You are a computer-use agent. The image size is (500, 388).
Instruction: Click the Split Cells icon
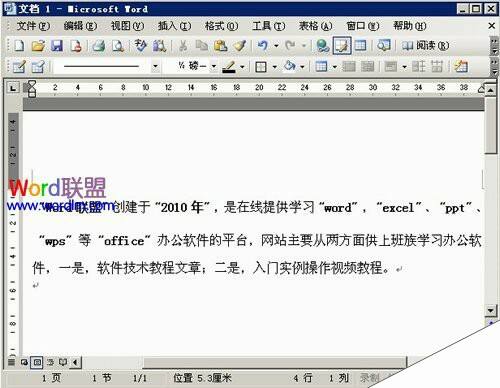pos(368,67)
